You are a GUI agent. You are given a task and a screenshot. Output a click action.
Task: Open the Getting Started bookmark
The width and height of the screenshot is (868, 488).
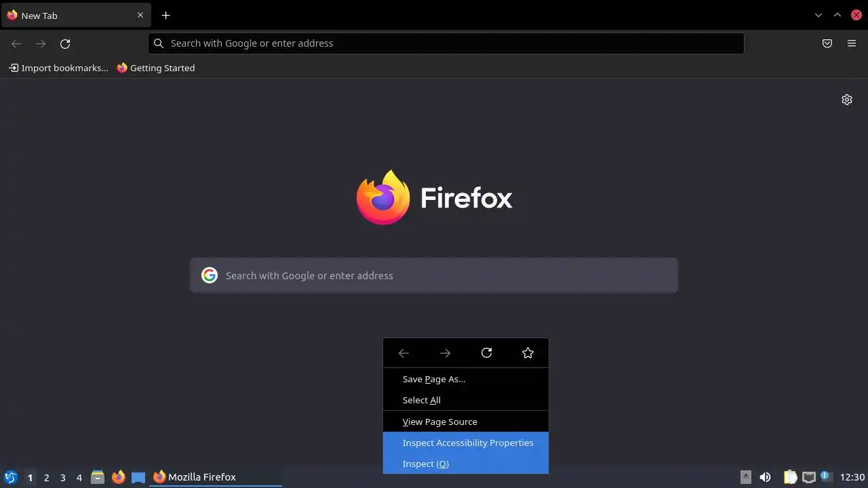point(156,68)
